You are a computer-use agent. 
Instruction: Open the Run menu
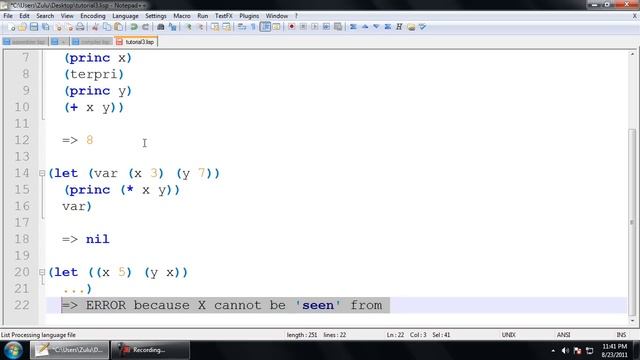pyautogui.click(x=202, y=16)
